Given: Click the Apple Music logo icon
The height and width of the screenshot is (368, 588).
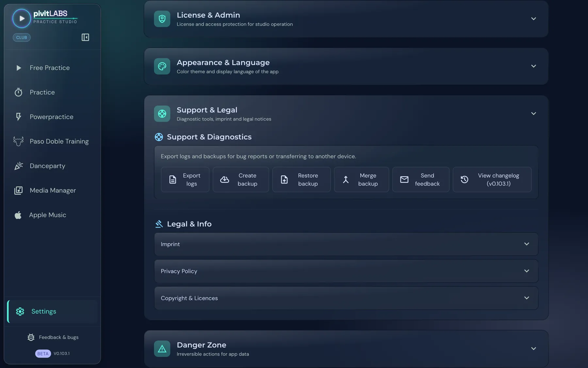Looking at the screenshot, I should coord(18,215).
